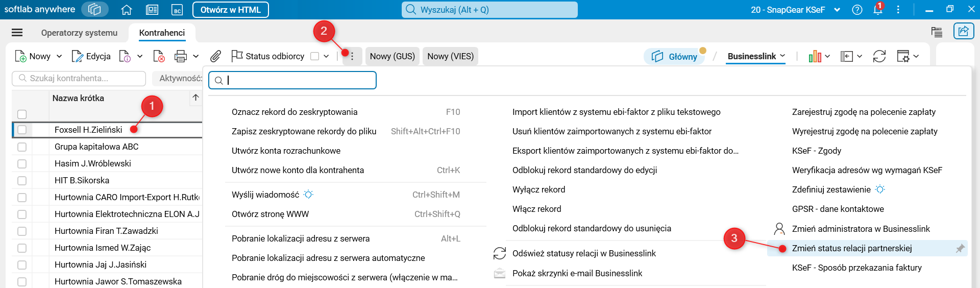
Task: Expand the panel layout dropdown arrow
Action: 860,56
